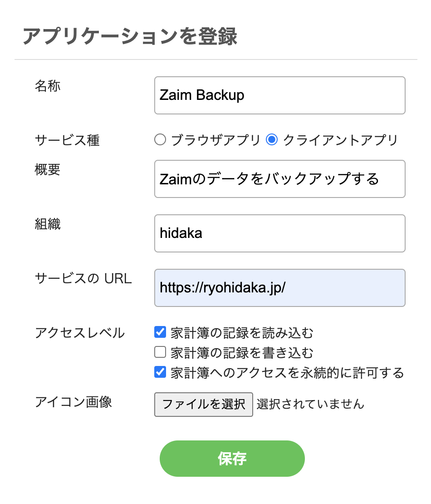Screen dimensions: 431x504
Task: Focus the 組織 field containing hidaka
Action: tap(279, 233)
